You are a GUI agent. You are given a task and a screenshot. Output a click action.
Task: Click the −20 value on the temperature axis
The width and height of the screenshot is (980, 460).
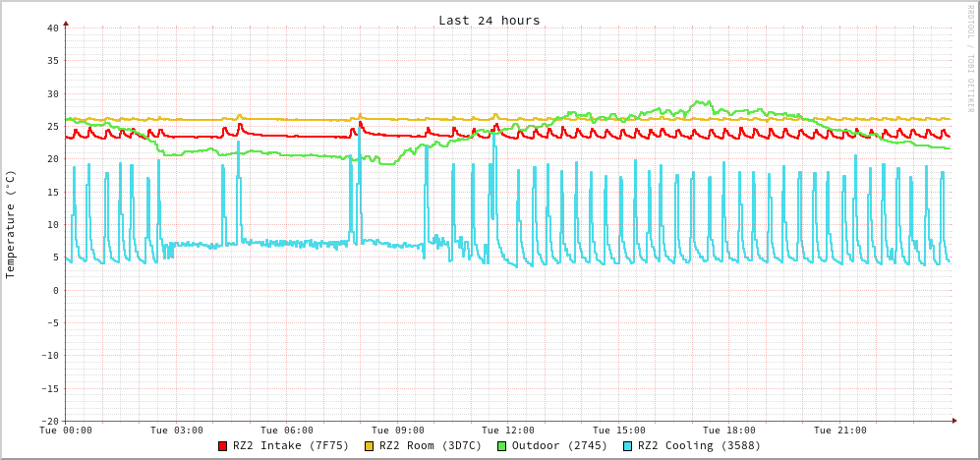click(49, 422)
